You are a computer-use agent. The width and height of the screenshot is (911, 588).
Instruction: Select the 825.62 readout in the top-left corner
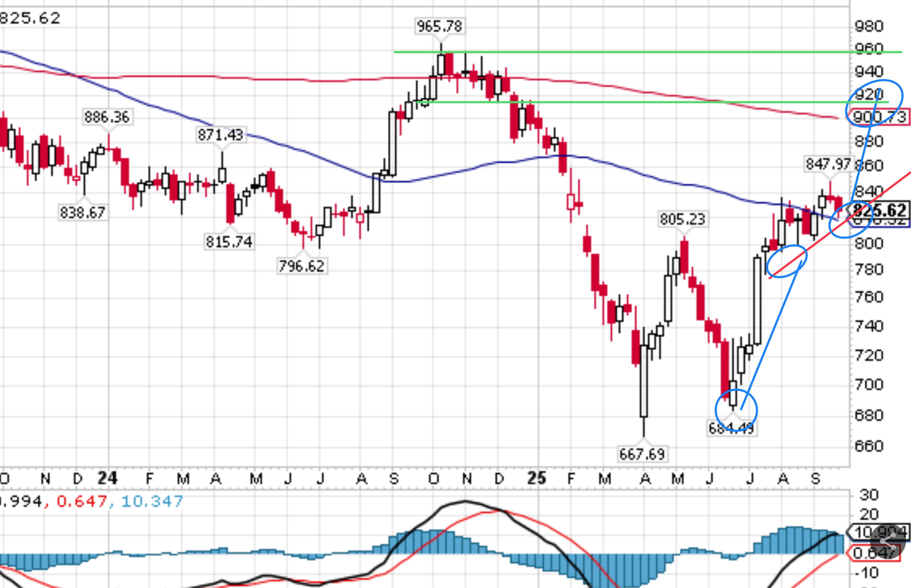(x=30, y=18)
